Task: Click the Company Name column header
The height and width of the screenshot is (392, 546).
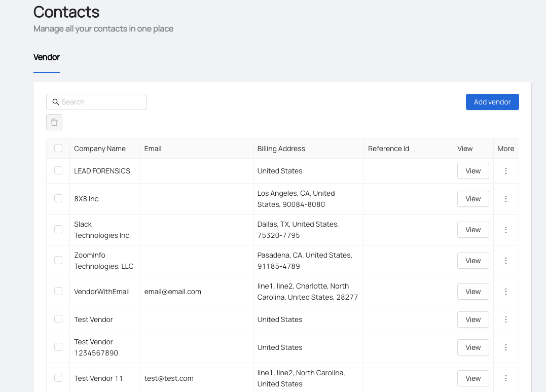Action: [100, 149]
